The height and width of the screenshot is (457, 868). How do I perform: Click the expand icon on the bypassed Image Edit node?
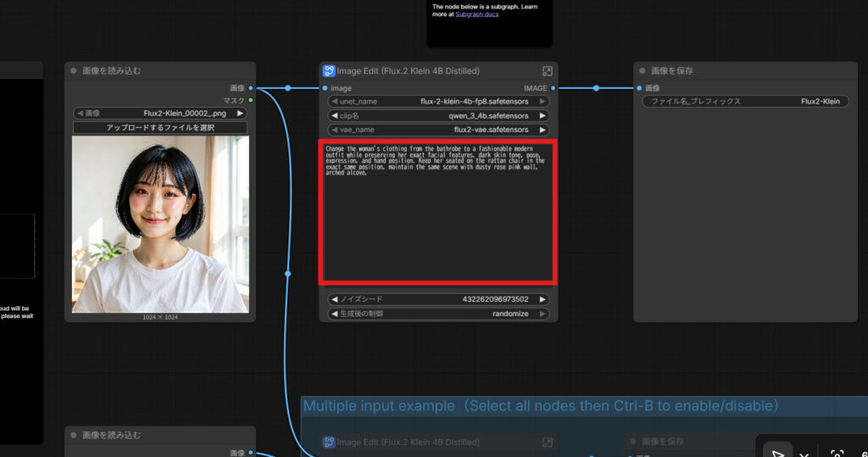pyautogui.click(x=548, y=442)
